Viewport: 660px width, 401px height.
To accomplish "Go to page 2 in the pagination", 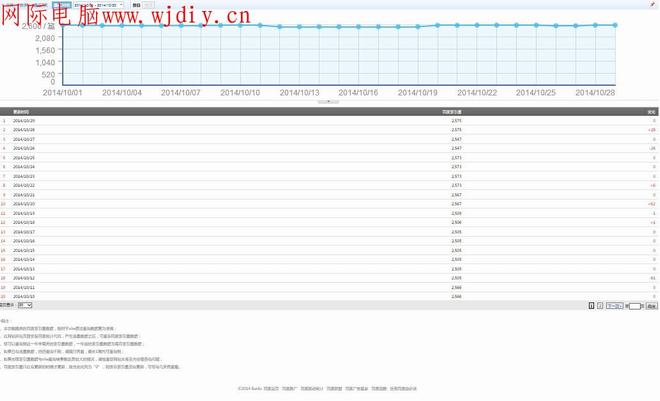I will click(x=600, y=306).
